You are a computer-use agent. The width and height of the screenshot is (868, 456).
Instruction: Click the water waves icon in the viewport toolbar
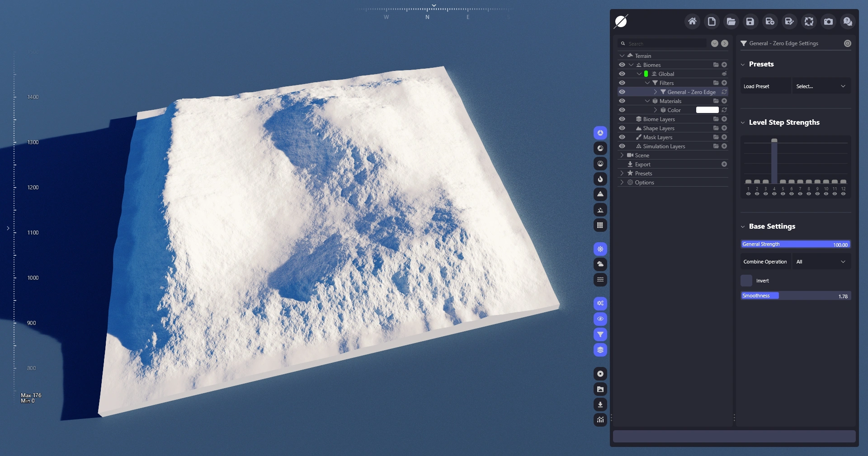(600, 279)
